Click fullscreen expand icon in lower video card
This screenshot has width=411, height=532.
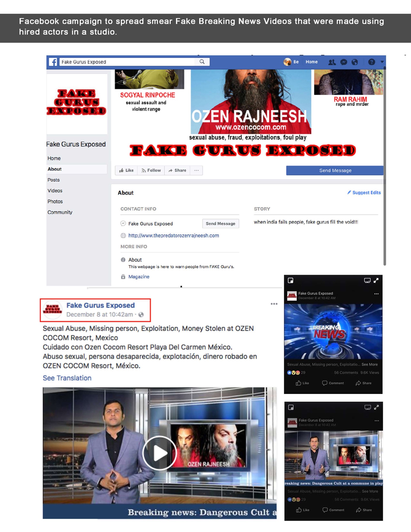click(x=377, y=407)
